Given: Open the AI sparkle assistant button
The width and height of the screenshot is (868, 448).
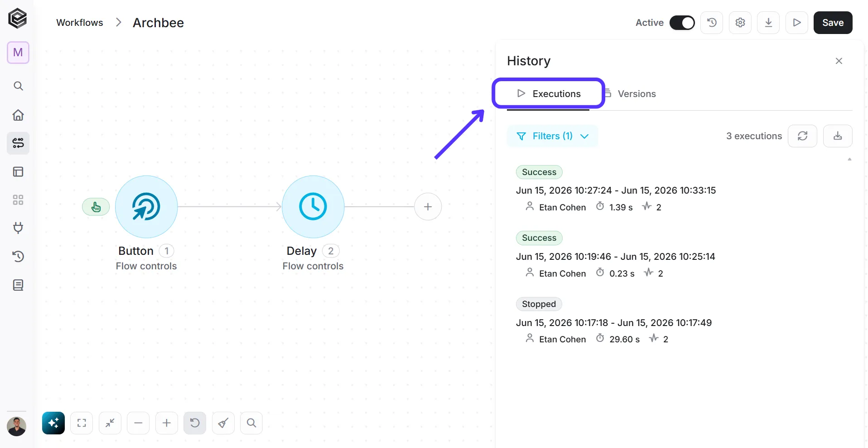Looking at the screenshot, I should 53,423.
